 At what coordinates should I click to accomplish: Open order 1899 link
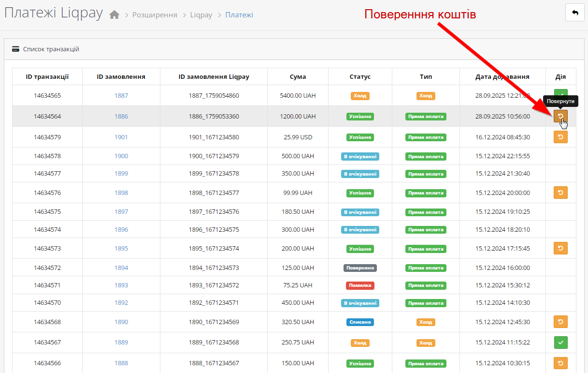tap(121, 173)
